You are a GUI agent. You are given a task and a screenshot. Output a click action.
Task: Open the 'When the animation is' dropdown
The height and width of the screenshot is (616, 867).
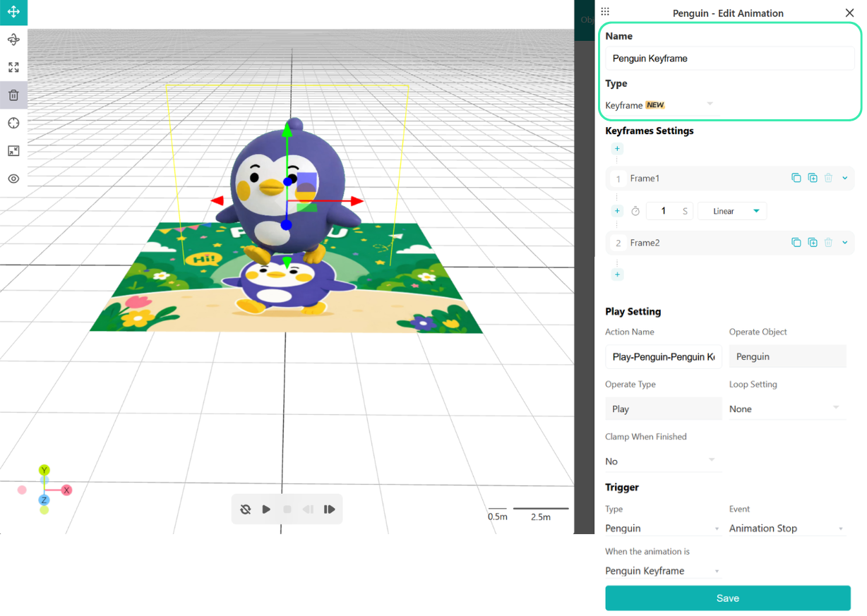664,571
